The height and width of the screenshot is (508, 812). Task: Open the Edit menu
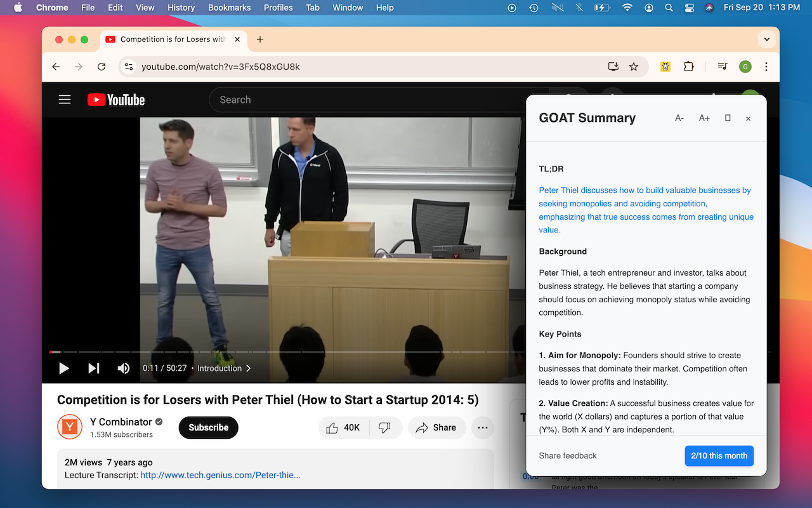click(x=115, y=8)
